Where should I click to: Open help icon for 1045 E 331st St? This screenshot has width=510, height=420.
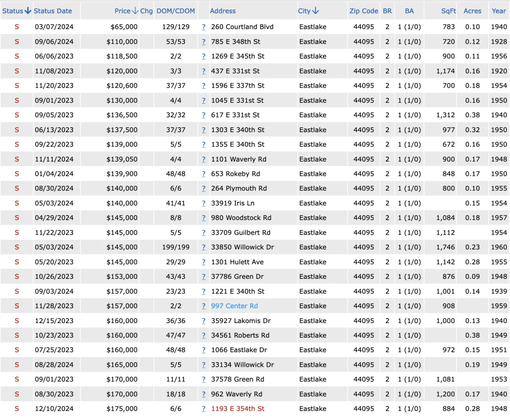pyautogui.click(x=204, y=100)
